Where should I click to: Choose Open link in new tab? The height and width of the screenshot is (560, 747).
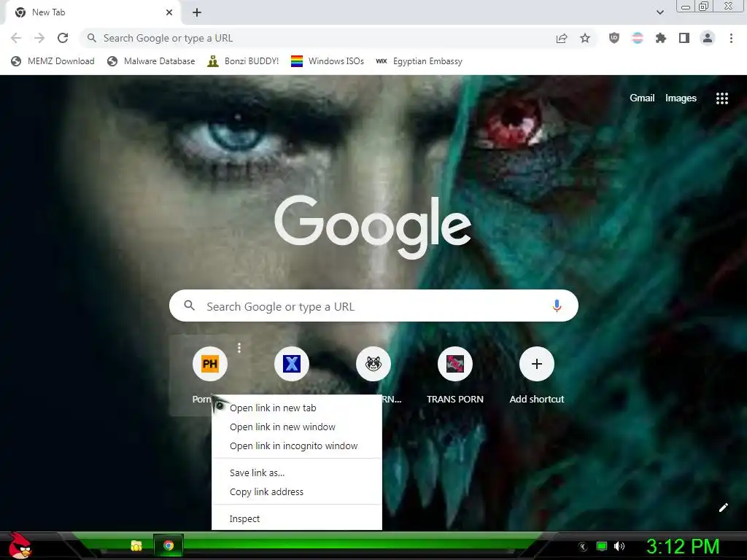(x=297, y=408)
